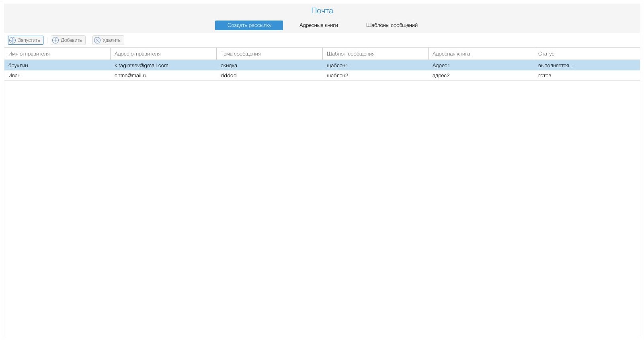
Task: Click the готов status cell
Action: [545, 76]
